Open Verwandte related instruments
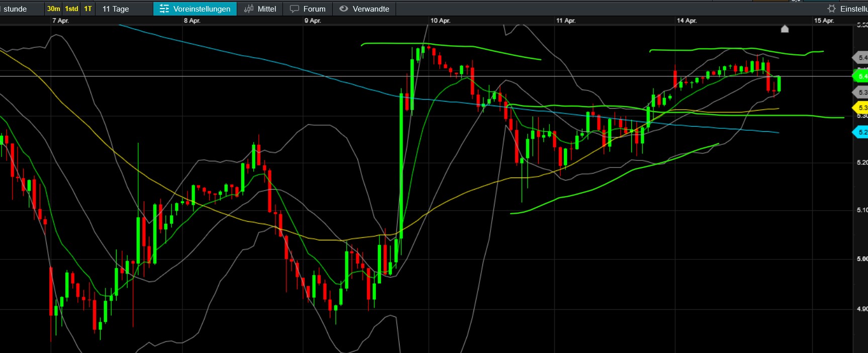This screenshot has height=353, width=868. (364, 9)
